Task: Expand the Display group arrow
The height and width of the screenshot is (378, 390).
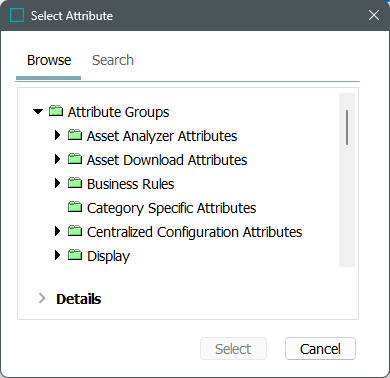Action: [x=57, y=255]
